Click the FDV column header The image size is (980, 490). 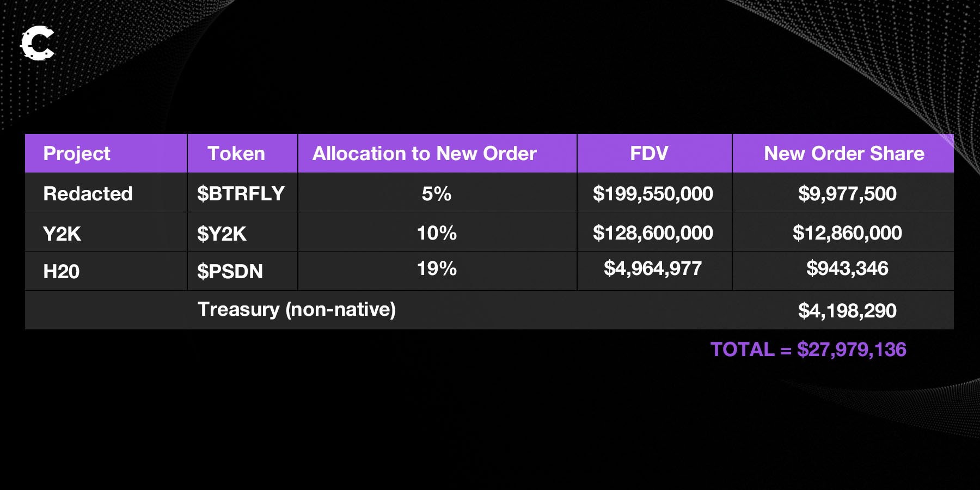pyautogui.click(x=649, y=154)
